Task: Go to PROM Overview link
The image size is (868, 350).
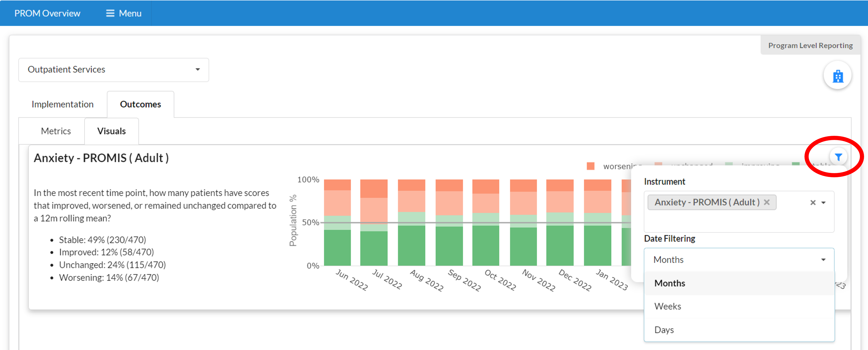Action: (x=47, y=13)
